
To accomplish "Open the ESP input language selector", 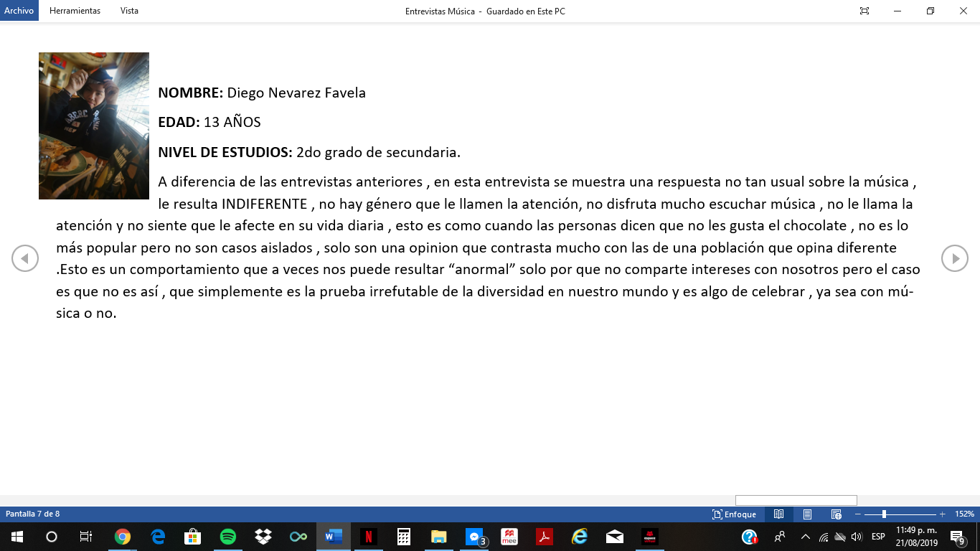I will point(878,537).
